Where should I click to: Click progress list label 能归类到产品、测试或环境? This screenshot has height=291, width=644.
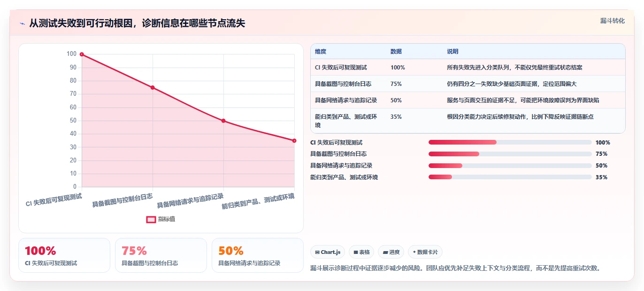tap(344, 177)
